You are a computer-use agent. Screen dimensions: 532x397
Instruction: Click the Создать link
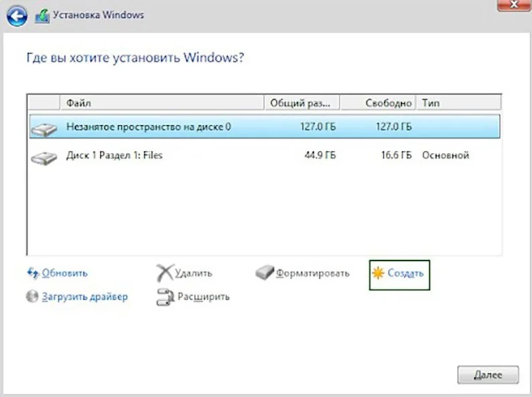[405, 273]
